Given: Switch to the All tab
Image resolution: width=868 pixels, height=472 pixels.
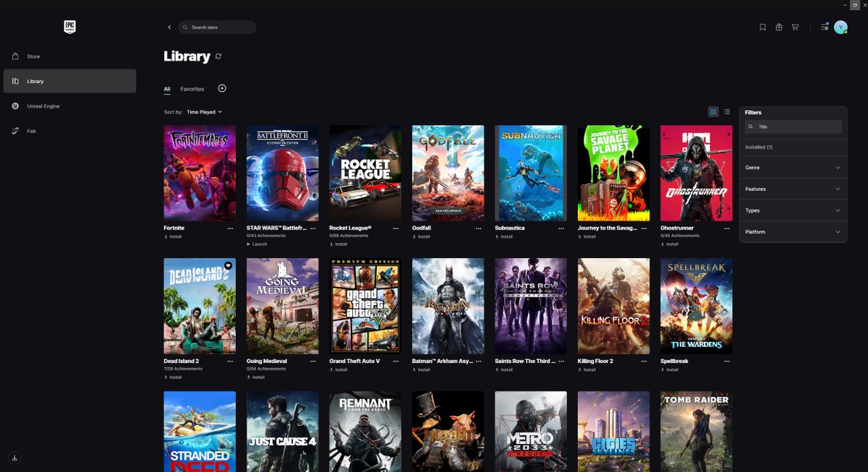Looking at the screenshot, I should (167, 89).
